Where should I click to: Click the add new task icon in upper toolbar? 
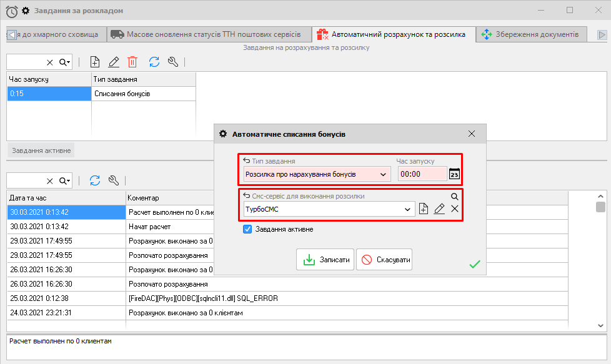click(95, 62)
